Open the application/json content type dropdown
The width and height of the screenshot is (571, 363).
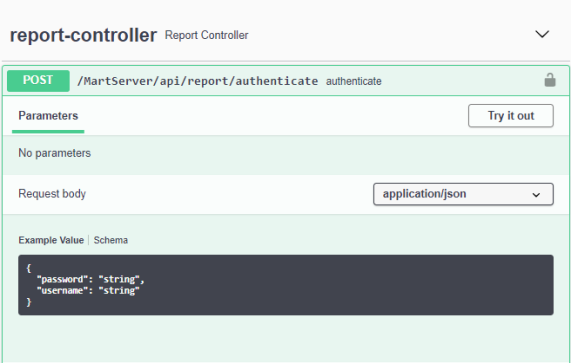tap(463, 194)
